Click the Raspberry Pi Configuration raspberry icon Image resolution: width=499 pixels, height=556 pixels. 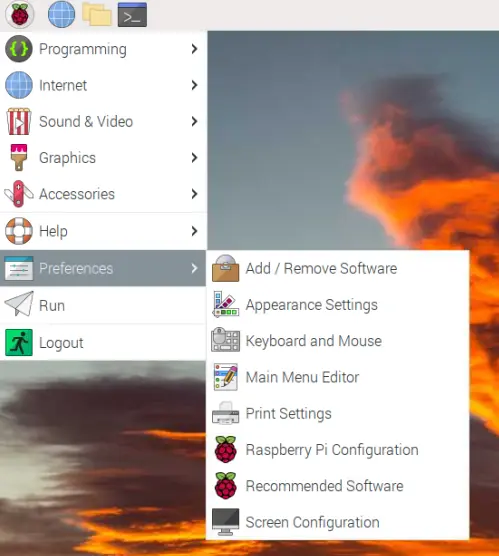coord(226,449)
